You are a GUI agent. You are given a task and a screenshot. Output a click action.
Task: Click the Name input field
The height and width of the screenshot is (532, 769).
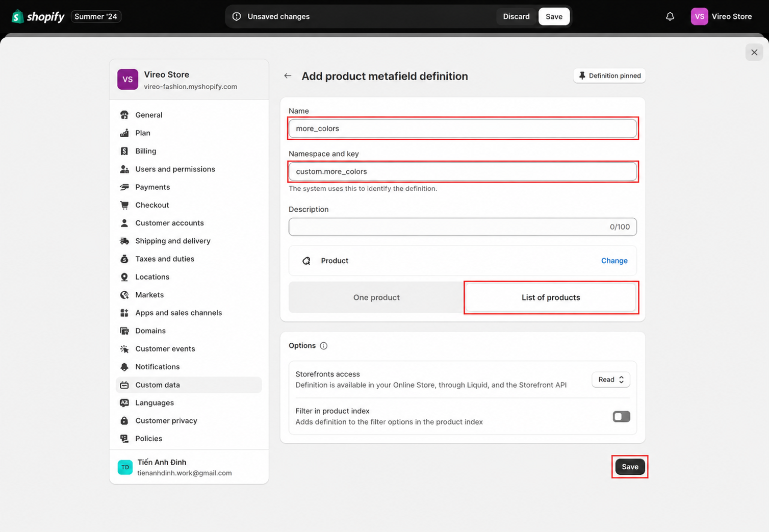click(463, 129)
